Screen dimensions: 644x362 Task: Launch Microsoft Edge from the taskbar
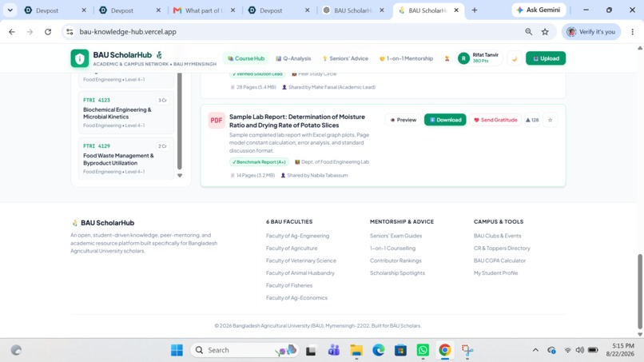click(x=378, y=350)
